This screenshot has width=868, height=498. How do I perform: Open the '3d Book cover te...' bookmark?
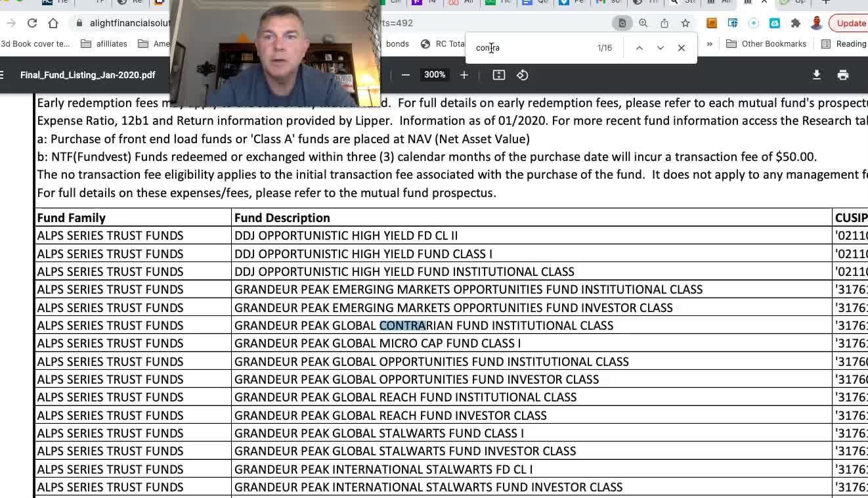point(35,44)
